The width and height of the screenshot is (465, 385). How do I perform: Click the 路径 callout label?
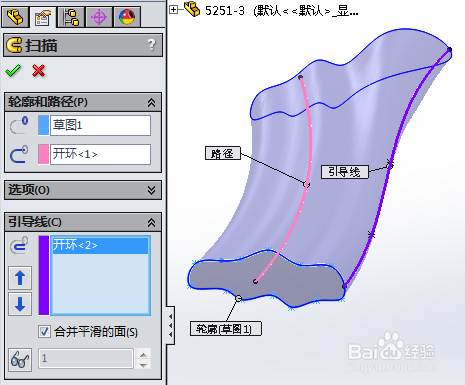222,153
